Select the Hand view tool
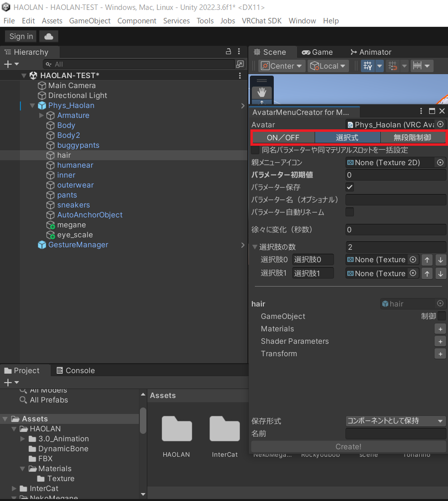 pos(262,93)
